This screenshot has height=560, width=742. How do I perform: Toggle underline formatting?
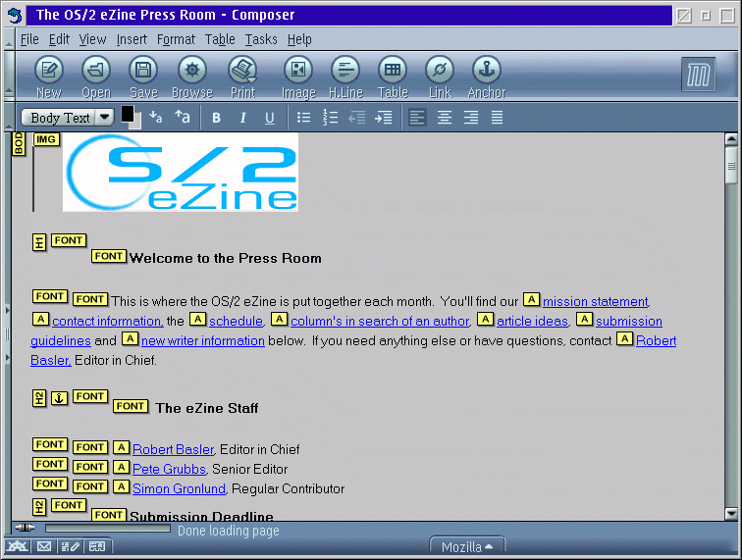(x=269, y=118)
